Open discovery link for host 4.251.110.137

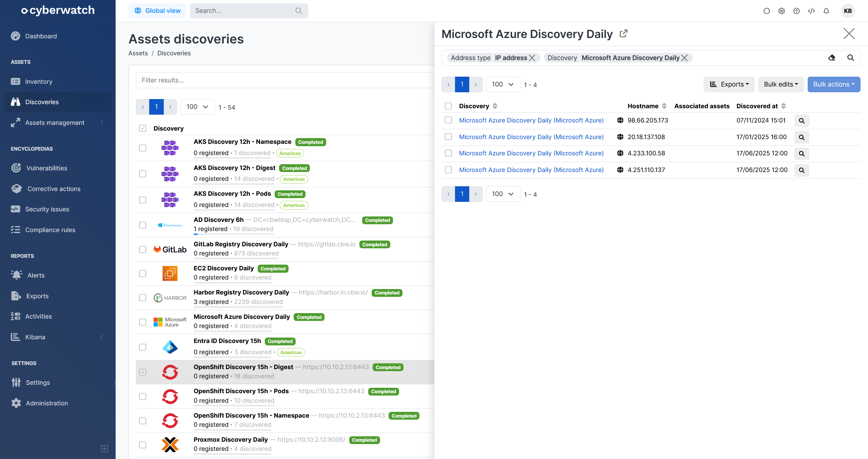tap(531, 170)
